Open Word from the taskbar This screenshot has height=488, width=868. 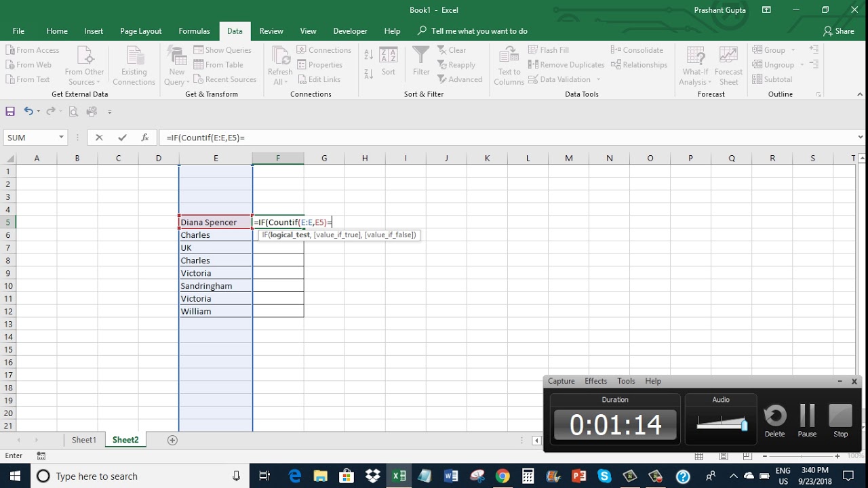pyautogui.click(x=450, y=476)
